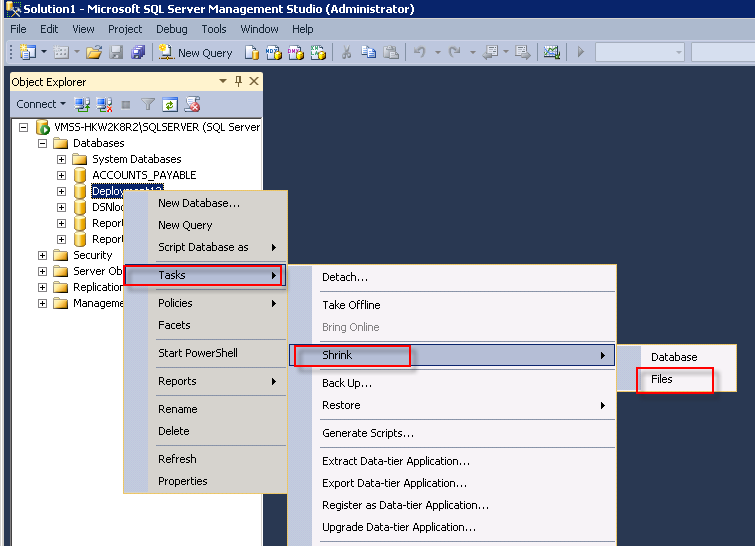This screenshot has height=546, width=755.
Task: Click the Analysis Services MDX Query icon
Action: coord(273,52)
